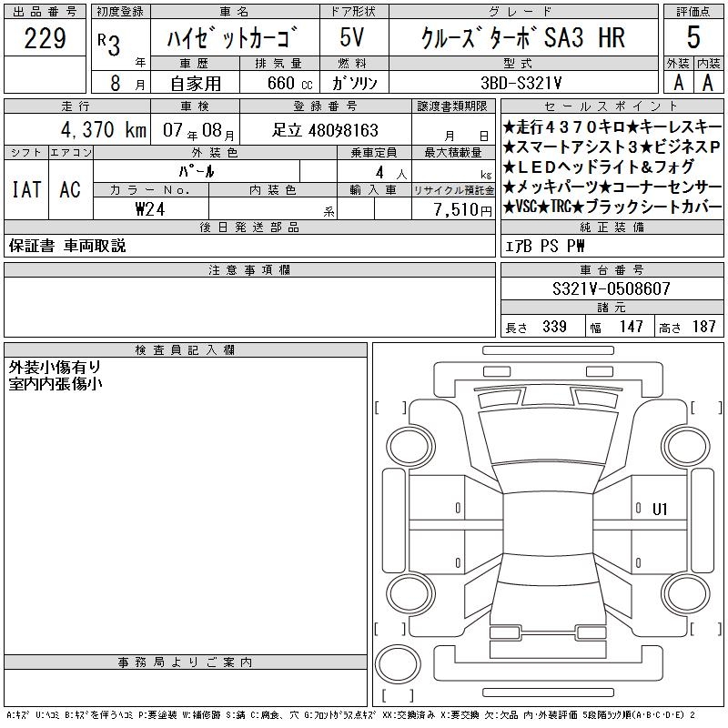Select the line ★走行4370キロ★キーレスキー
728x728 pixels.
point(612,126)
